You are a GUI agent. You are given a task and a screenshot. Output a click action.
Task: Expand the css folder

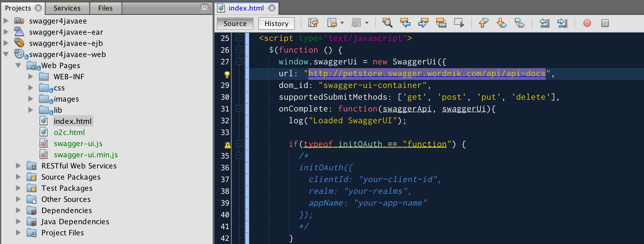[31, 88]
